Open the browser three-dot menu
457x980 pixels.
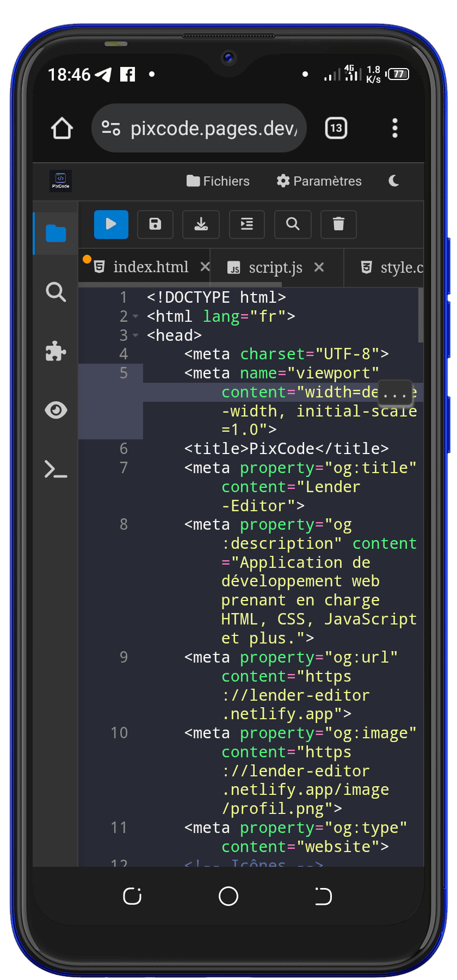pyautogui.click(x=395, y=128)
